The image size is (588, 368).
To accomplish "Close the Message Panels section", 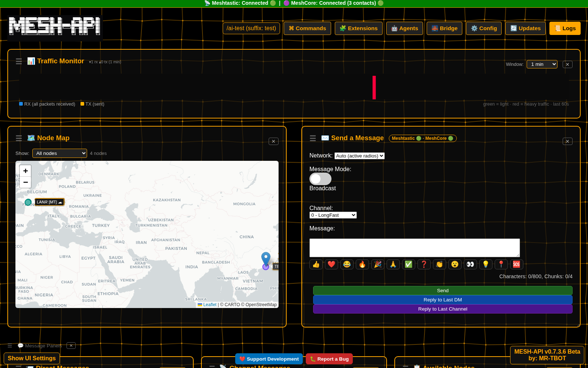I will pyautogui.click(x=71, y=346).
